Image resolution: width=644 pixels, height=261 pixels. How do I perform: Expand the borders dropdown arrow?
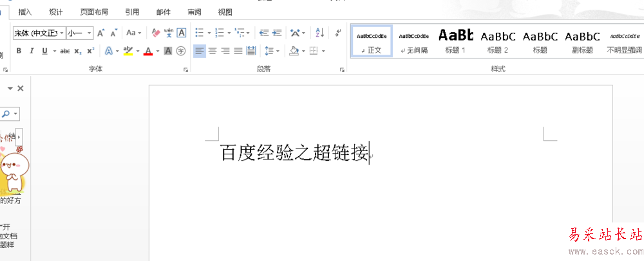[324, 51]
